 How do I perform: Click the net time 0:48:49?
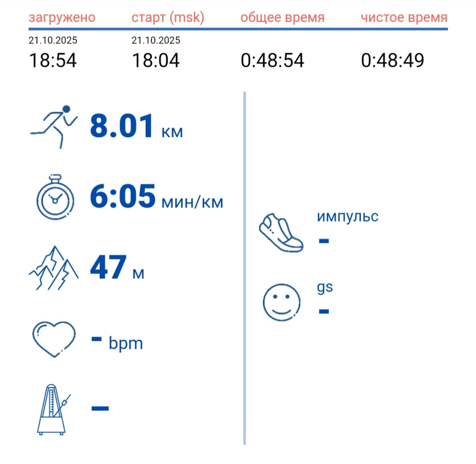click(x=393, y=60)
